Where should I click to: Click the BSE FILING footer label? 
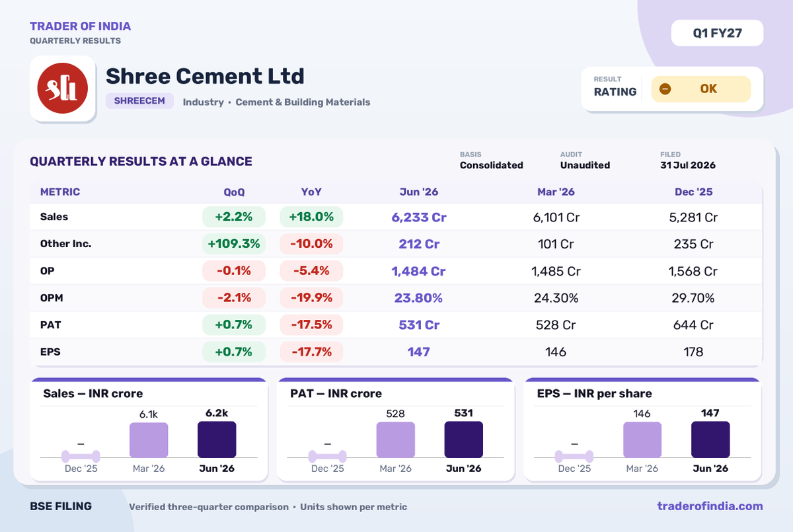(x=61, y=506)
